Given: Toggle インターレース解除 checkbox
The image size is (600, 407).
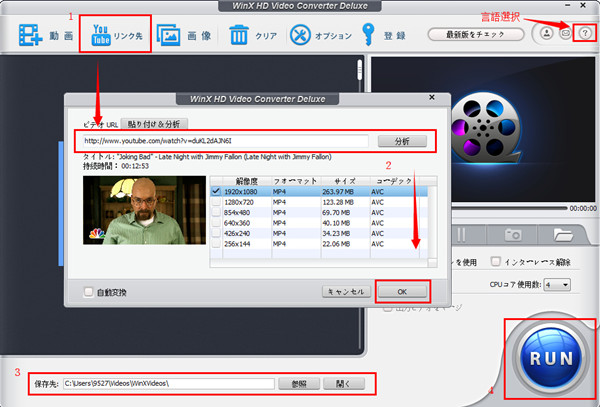Looking at the screenshot, I should click(x=496, y=262).
